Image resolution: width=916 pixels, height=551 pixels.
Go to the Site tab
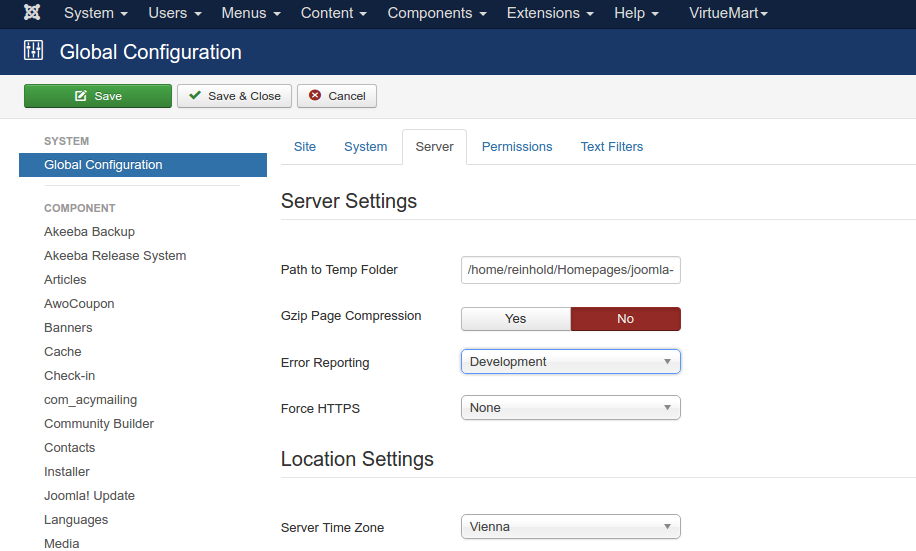305,147
